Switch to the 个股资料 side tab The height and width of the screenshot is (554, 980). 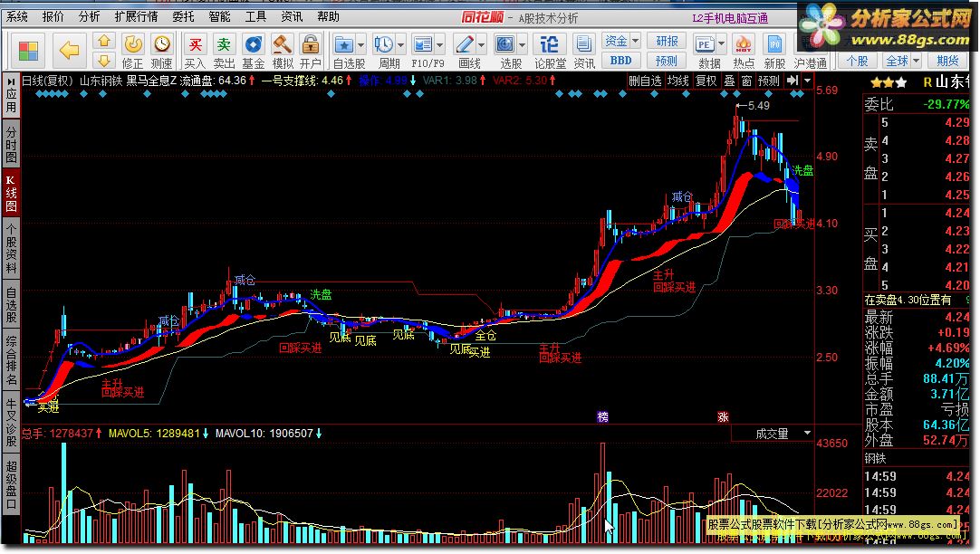click(x=11, y=248)
